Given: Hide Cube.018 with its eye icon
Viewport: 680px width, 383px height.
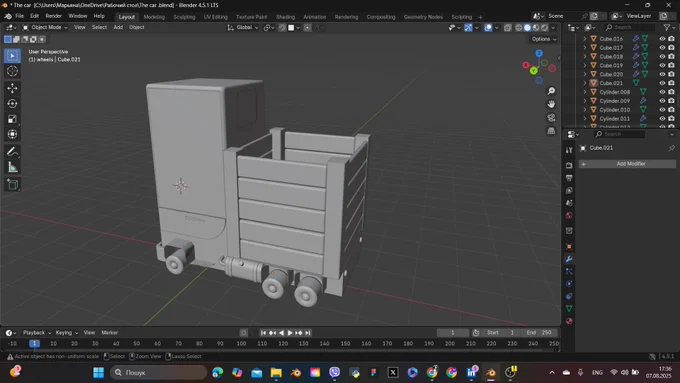Looking at the screenshot, I should click(x=662, y=56).
